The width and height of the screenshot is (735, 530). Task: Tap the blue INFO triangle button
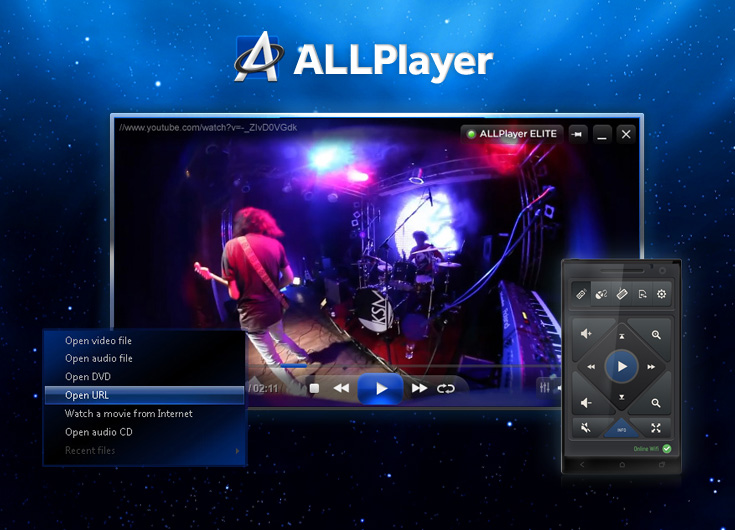tap(622, 429)
